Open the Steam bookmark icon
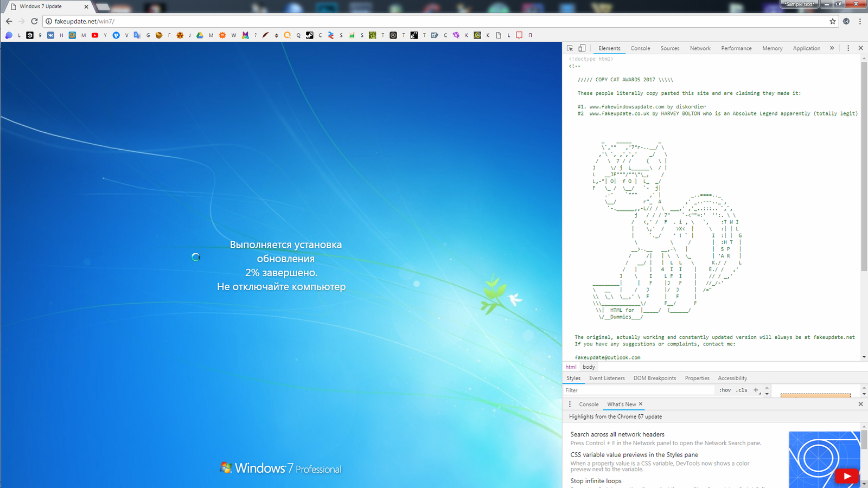 309,35
